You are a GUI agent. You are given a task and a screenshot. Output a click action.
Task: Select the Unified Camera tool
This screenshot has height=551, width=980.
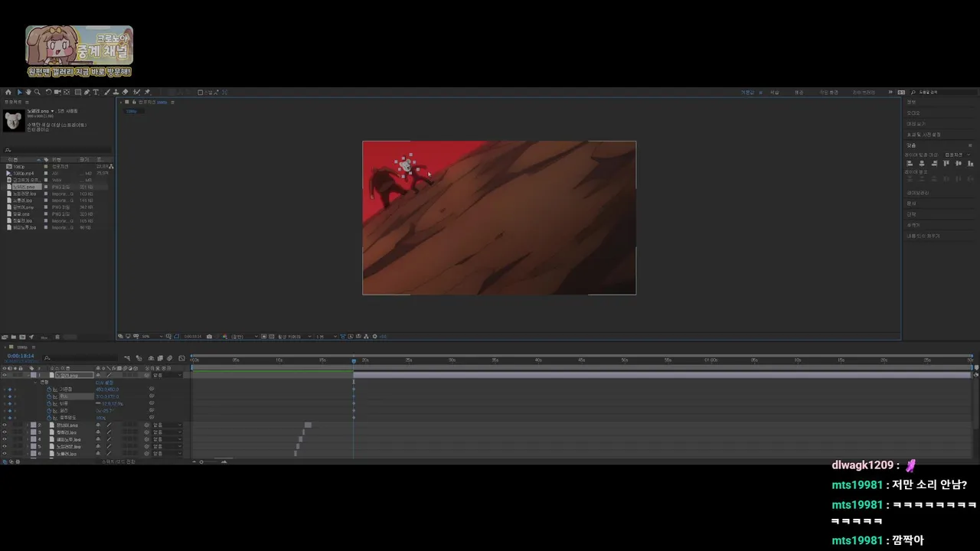click(x=57, y=92)
